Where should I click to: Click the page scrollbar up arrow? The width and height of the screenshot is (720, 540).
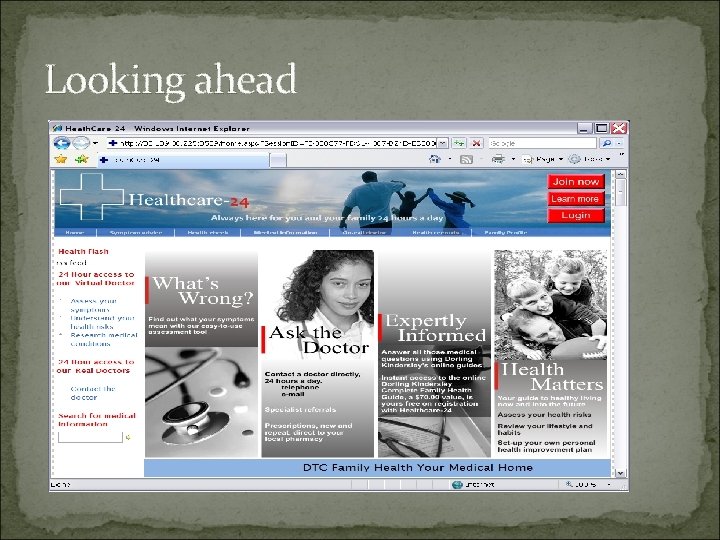click(620, 174)
